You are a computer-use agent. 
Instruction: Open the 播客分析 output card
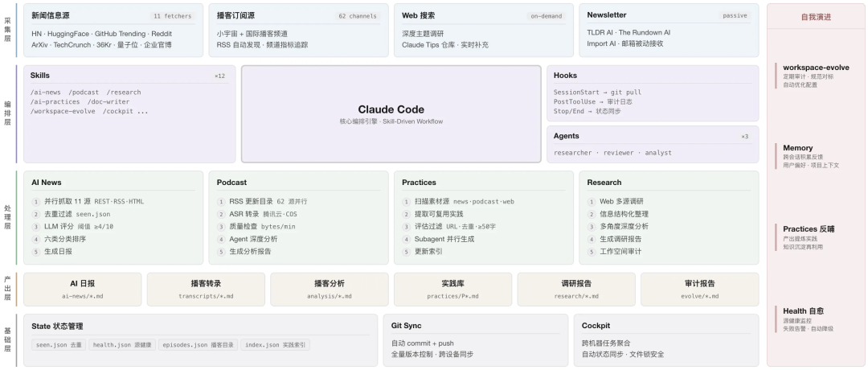330,289
